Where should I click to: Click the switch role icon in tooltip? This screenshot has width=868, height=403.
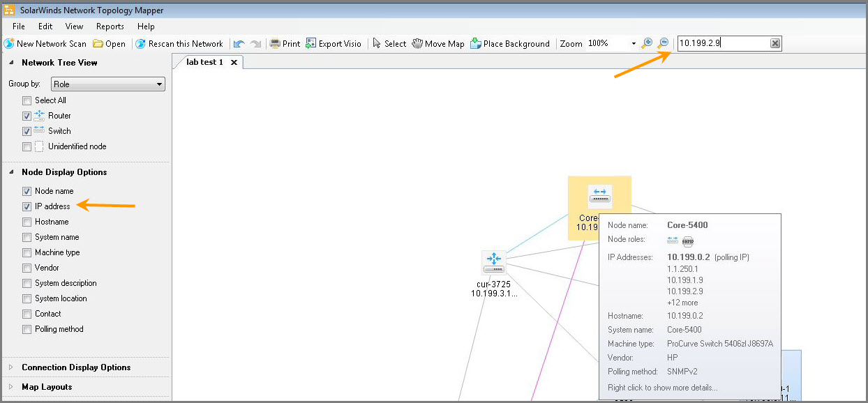coord(673,241)
